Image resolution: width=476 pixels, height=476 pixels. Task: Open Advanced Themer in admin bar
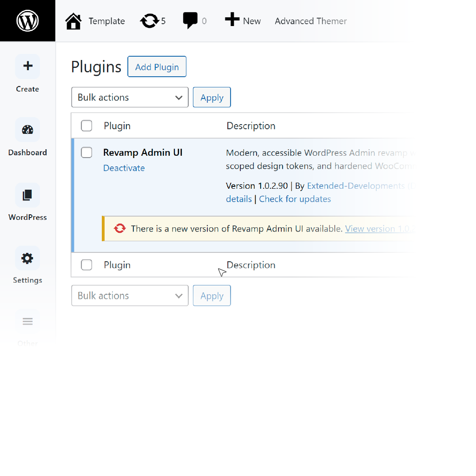311,21
